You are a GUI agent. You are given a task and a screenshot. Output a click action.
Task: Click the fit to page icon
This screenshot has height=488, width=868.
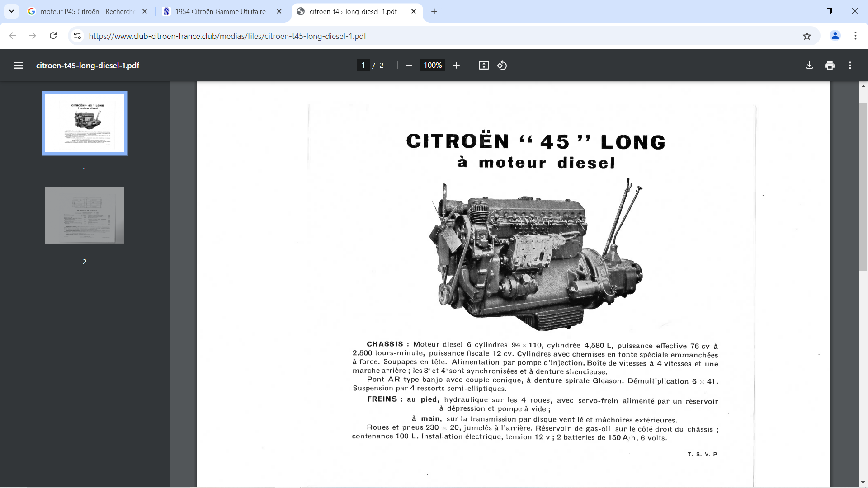click(x=484, y=66)
